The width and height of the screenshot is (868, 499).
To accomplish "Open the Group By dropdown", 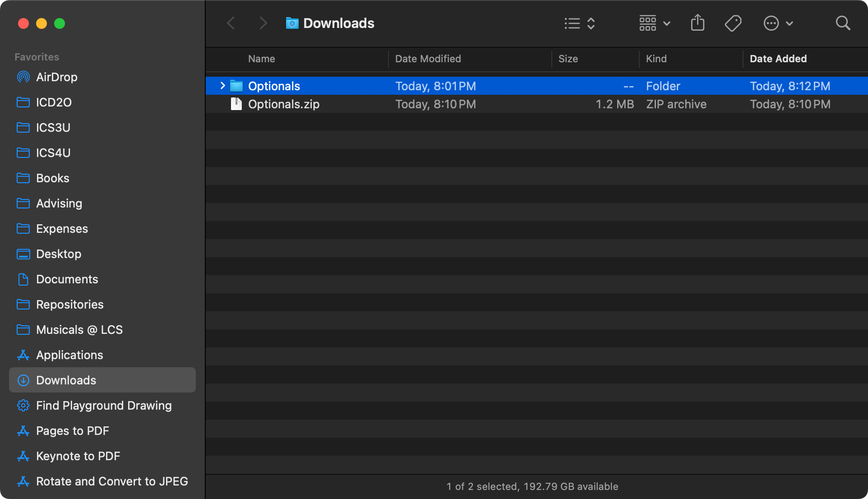I will pos(655,23).
